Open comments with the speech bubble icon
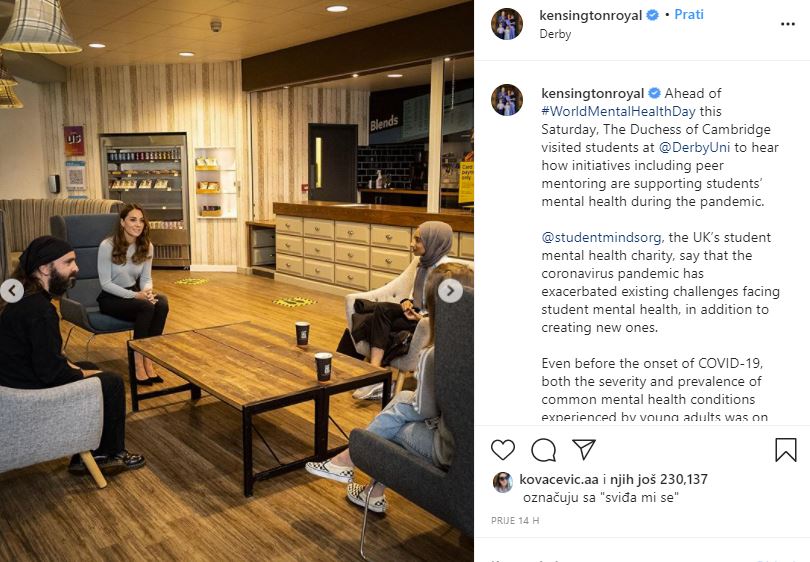The height and width of the screenshot is (562, 810). coord(544,450)
